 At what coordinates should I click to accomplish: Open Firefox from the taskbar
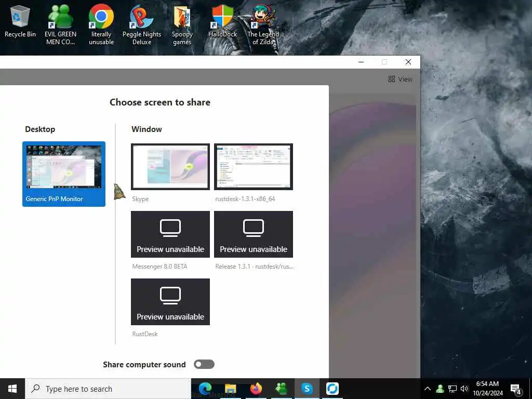point(256,389)
